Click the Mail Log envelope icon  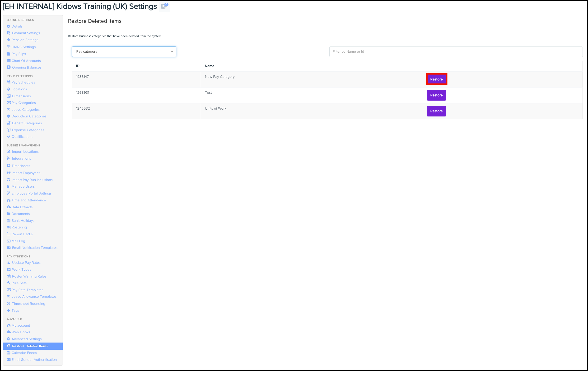coord(9,241)
